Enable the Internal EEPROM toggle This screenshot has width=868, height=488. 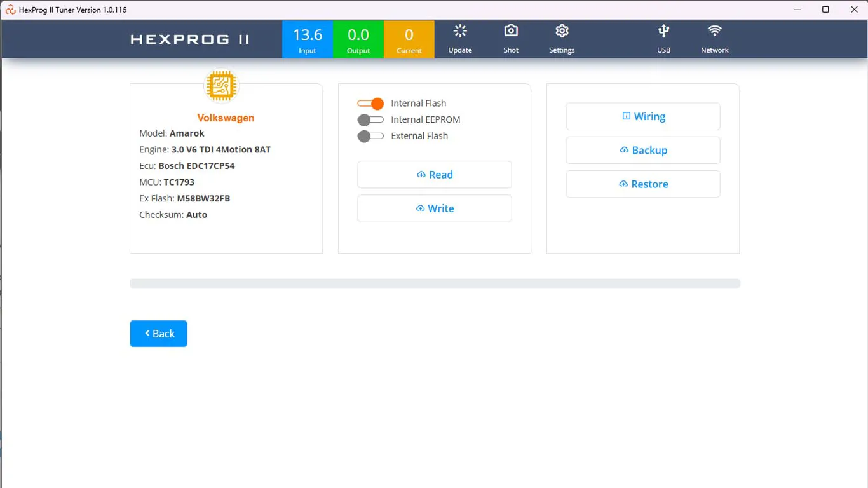tap(370, 119)
